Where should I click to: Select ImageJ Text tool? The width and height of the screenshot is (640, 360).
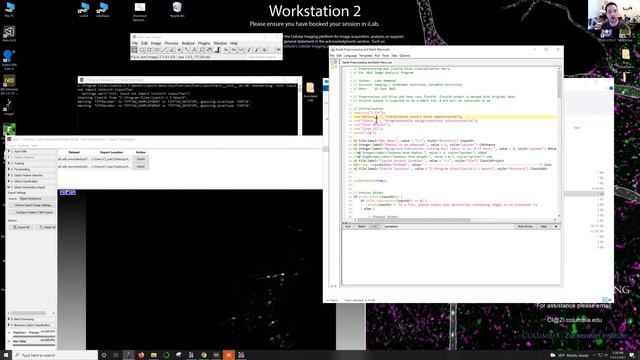tap(194, 50)
